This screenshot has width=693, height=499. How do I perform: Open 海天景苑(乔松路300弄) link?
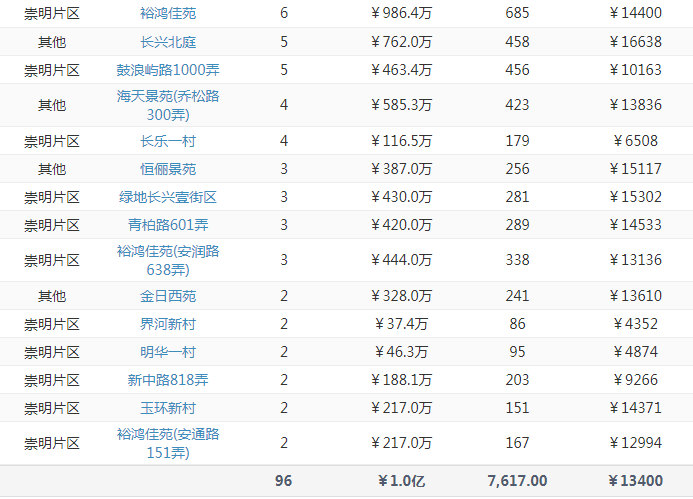point(168,105)
